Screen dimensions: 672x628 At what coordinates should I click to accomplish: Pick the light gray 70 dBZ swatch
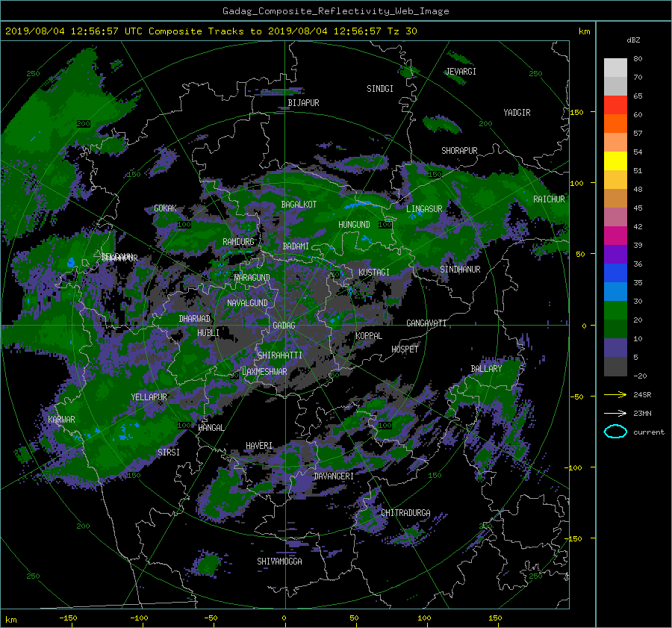tap(615, 67)
